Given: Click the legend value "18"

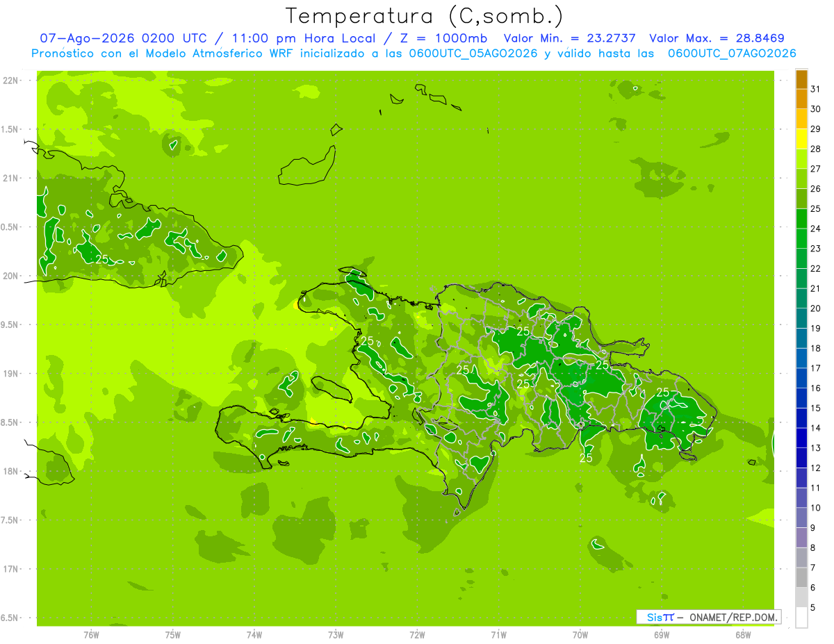Looking at the screenshot, I should click(x=815, y=348).
